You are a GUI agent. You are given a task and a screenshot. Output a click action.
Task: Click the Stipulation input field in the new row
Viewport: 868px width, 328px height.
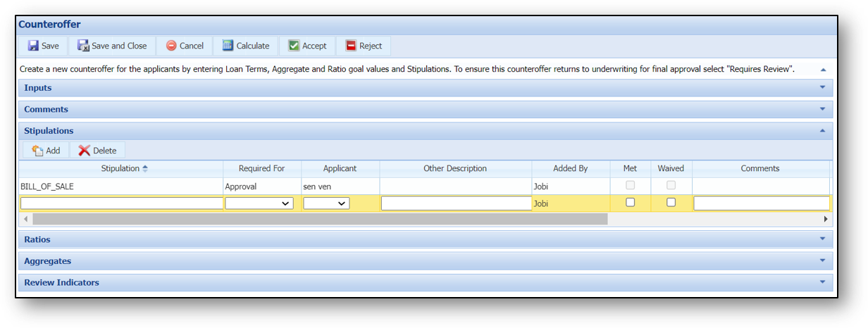121,203
